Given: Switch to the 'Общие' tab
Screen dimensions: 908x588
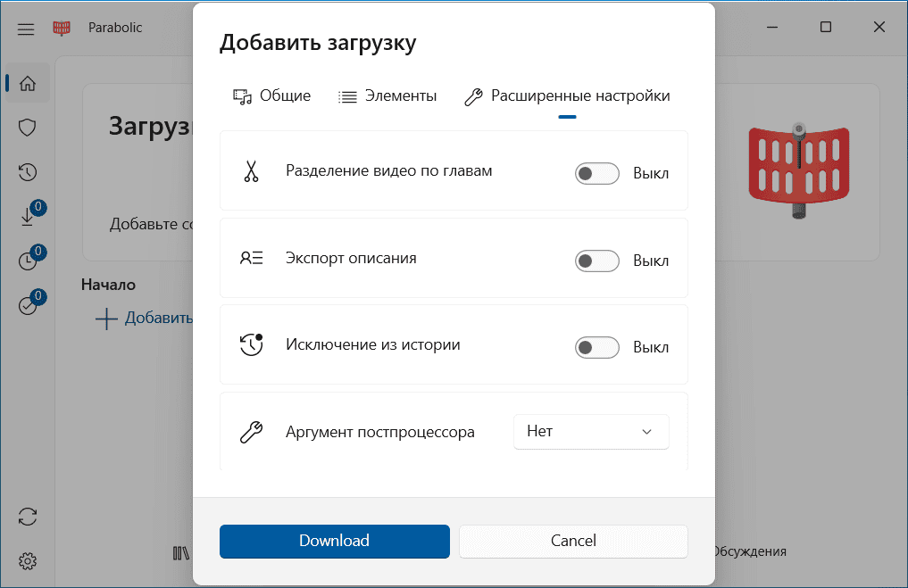Looking at the screenshot, I should 272,96.
